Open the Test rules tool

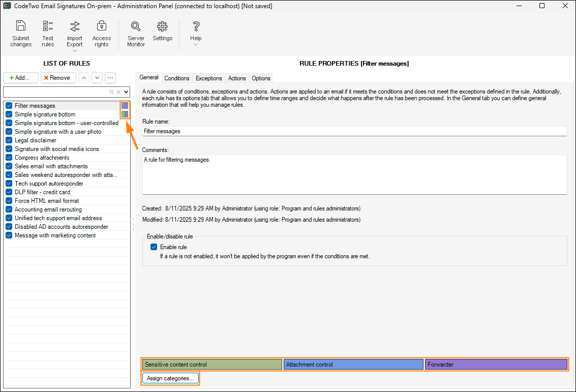[x=48, y=34]
